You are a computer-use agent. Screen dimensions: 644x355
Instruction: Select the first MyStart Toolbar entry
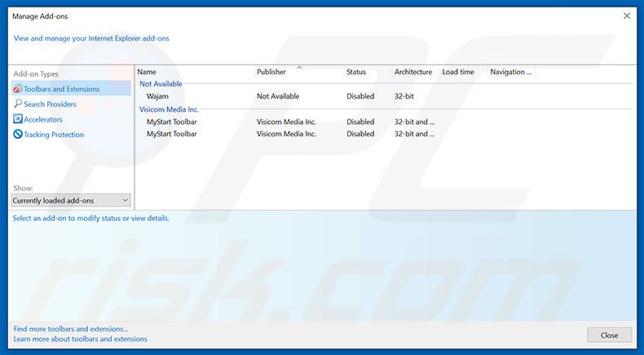pyautogui.click(x=171, y=122)
